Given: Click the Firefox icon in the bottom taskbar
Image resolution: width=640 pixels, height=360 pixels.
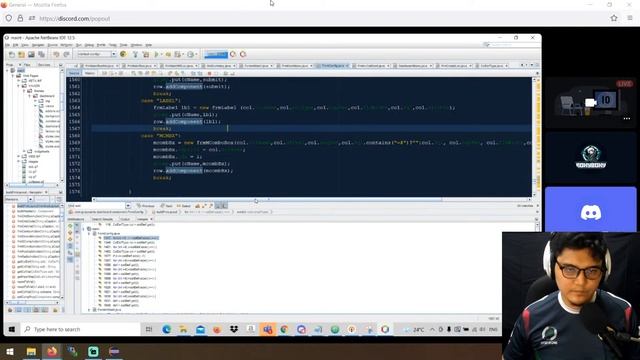Looking at the screenshot, I should pyautogui.click(x=52, y=351).
